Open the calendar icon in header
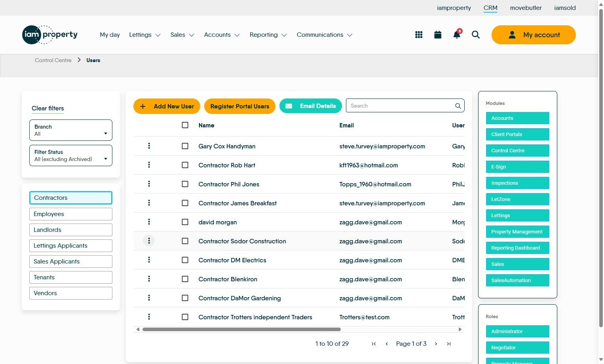The width and height of the screenshot is (604, 364). pyautogui.click(x=438, y=35)
